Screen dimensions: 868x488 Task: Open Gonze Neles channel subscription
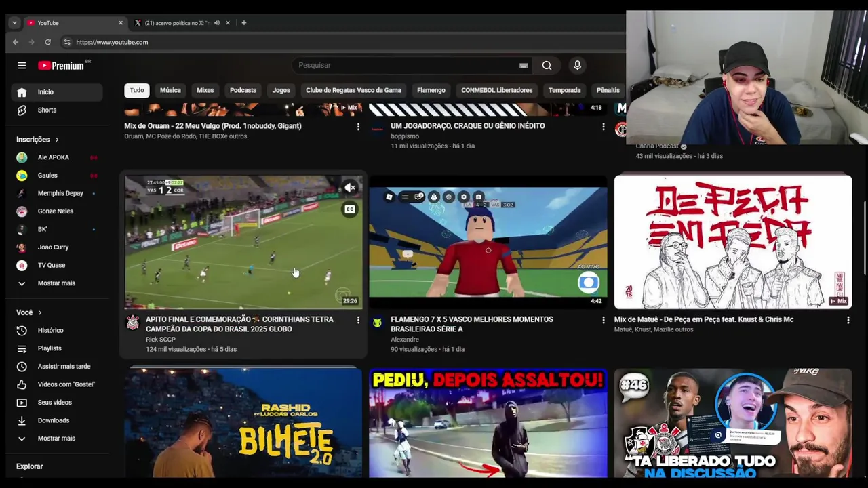[57, 211]
